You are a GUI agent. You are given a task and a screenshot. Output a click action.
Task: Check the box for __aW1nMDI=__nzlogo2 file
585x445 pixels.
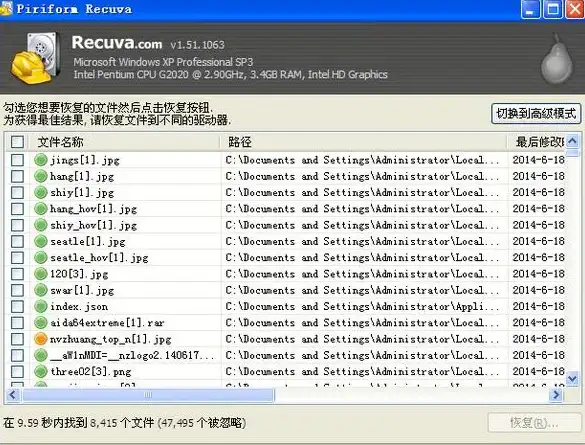coord(17,355)
